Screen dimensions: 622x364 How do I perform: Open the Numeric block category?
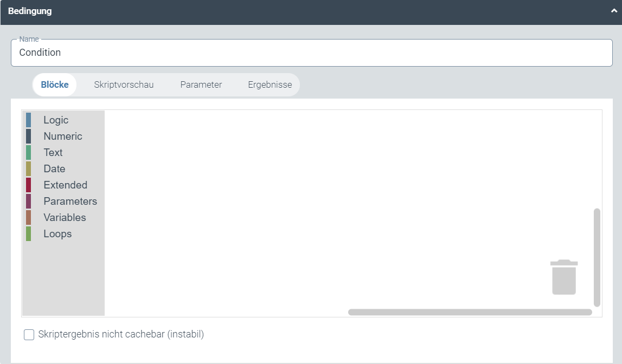(62, 136)
